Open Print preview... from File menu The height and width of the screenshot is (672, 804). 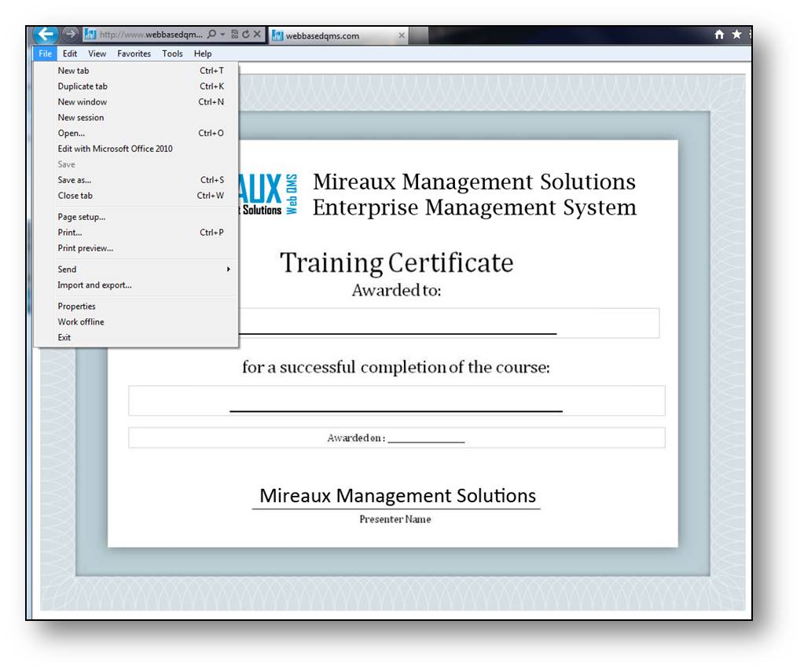(136, 248)
